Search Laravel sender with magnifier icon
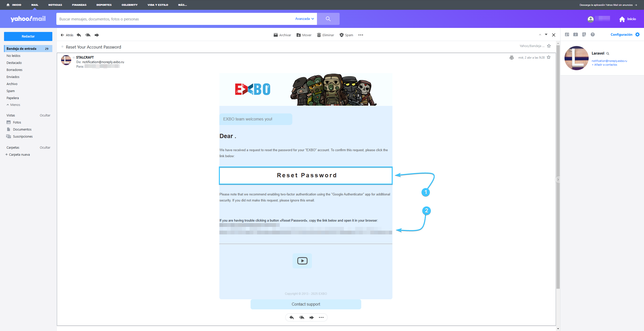 (608, 54)
